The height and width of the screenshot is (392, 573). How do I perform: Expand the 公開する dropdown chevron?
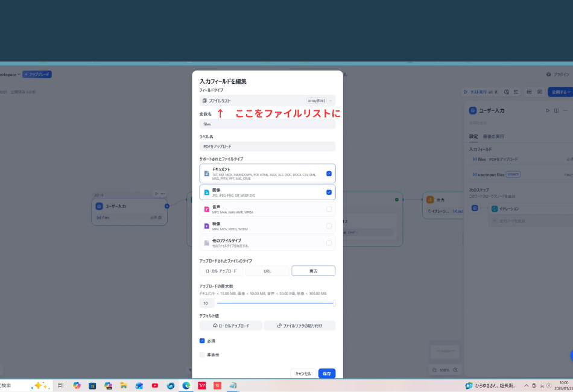click(x=569, y=92)
